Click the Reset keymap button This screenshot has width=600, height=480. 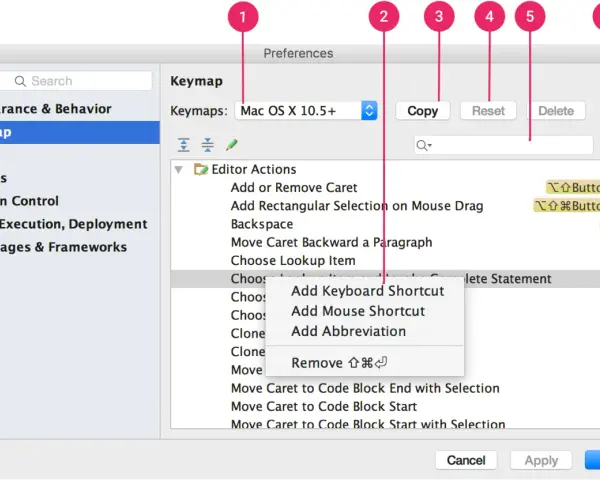point(488,111)
